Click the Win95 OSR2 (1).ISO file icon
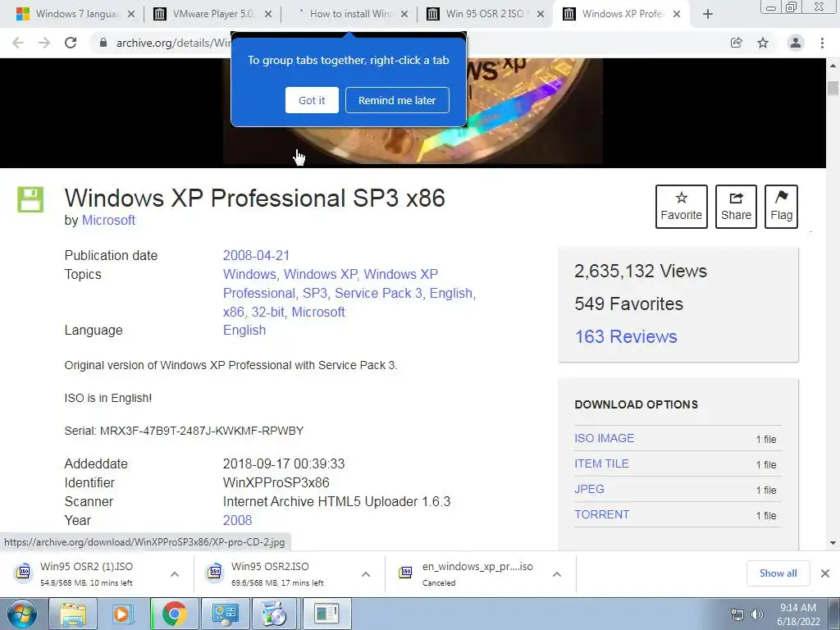840x630 pixels. coord(24,573)
